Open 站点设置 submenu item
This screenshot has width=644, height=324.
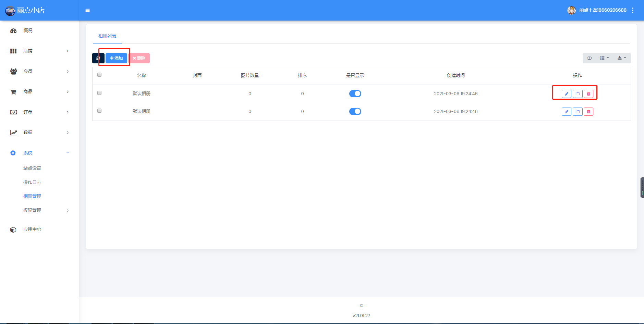click(x=32, y=168)
